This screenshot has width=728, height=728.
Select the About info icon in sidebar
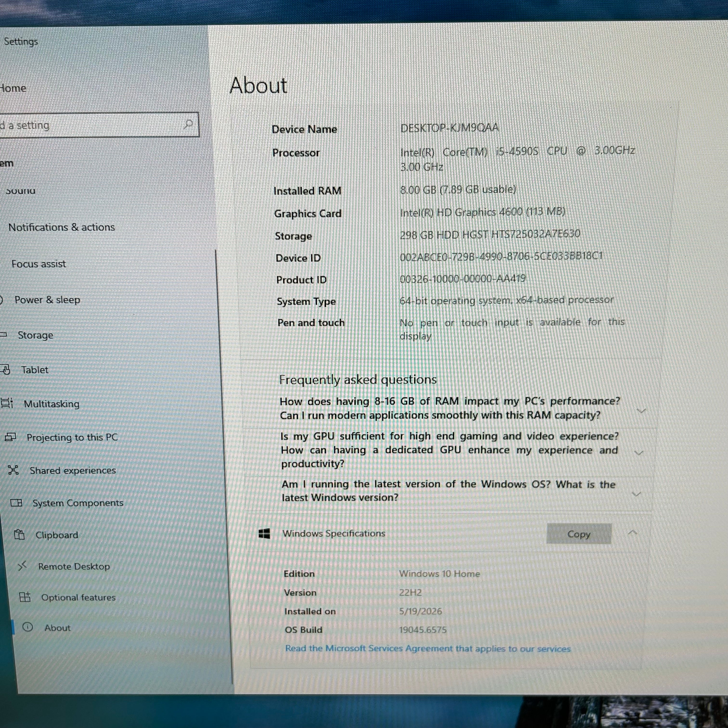click(28, 627)
